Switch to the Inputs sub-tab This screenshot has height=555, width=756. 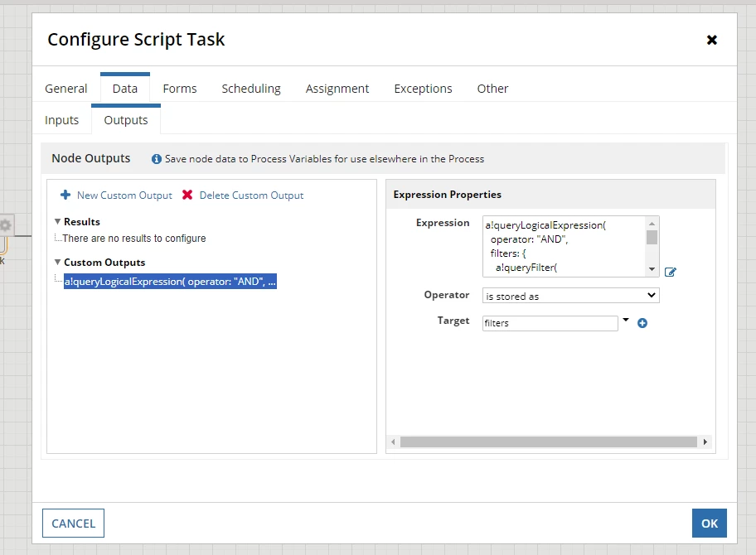[61, 120]
